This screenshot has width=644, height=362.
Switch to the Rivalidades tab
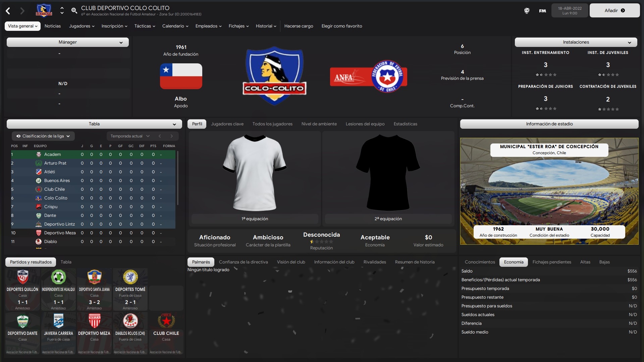pos(374,262)
